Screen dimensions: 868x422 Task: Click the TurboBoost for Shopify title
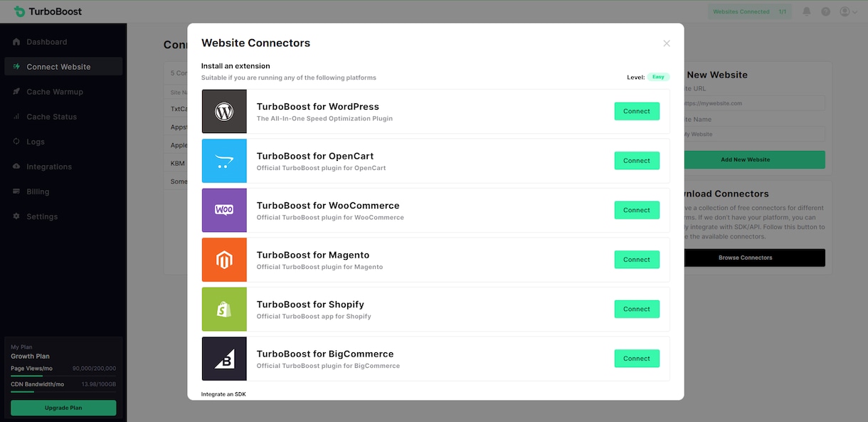(310, 305)
